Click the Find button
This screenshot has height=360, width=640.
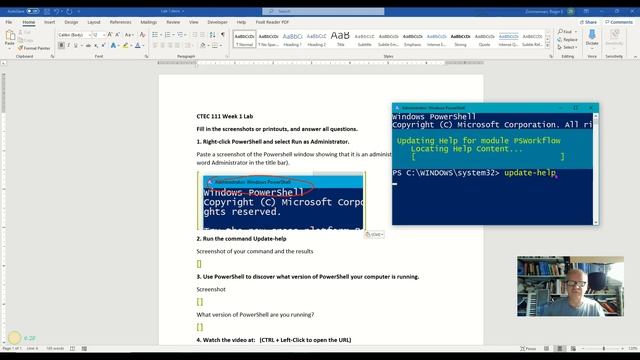[x=567, y=32]
